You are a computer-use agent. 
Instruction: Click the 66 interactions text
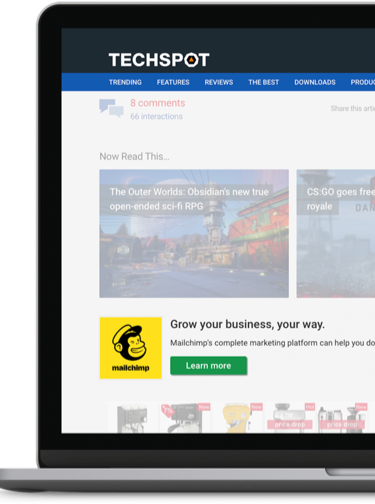[x=156, y=116]
